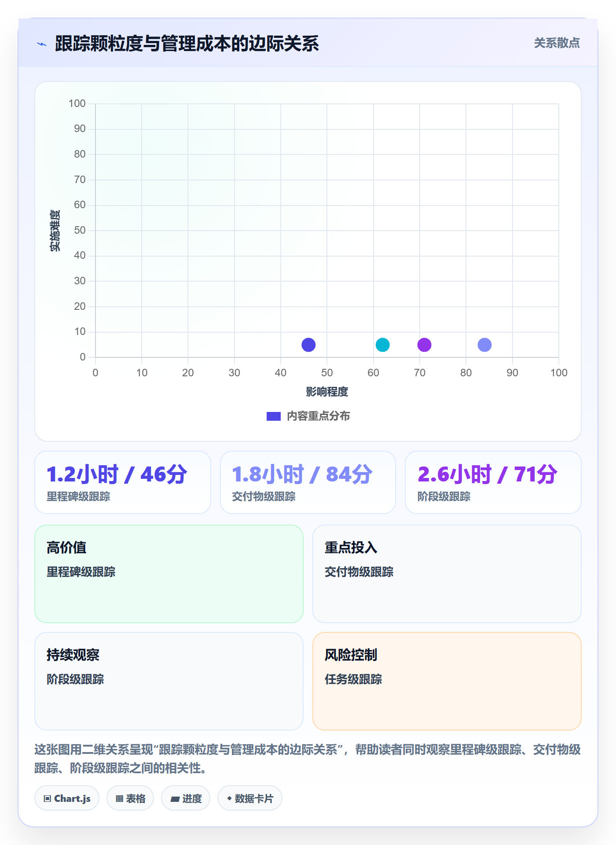Click the cyan scatter point at 62

click(383, 345)
